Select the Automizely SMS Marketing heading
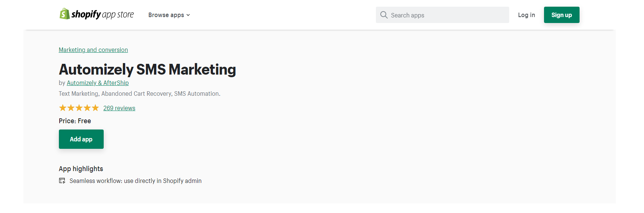The height and width of the screenshot is (213, 644). pyautogui.click(x=147, y=69)
